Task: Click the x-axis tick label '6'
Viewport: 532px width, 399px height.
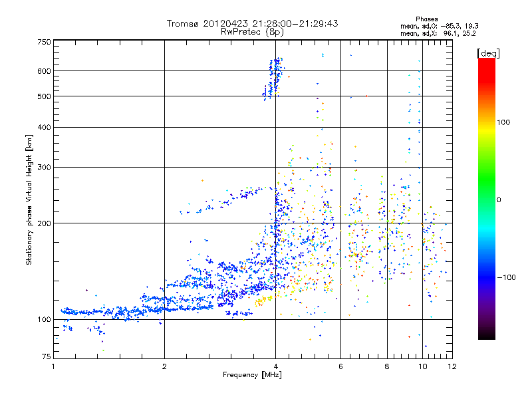Action: tap(340, 366)
